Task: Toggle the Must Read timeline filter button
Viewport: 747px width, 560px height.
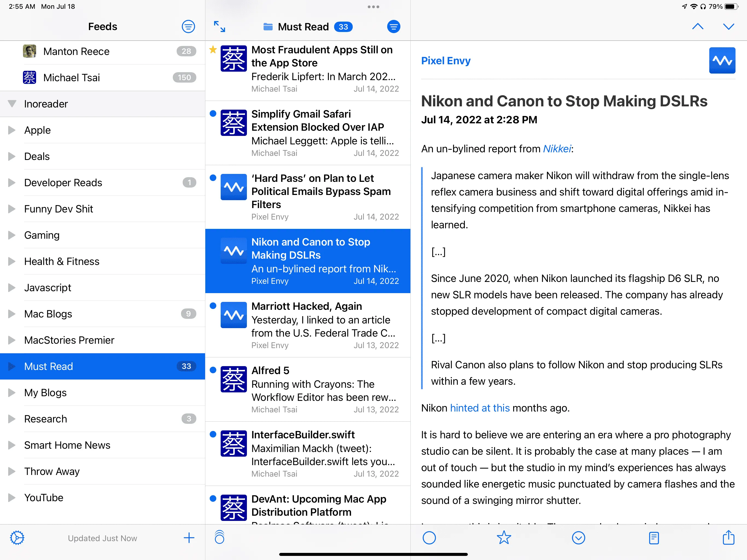Action: pyautogui.click(x=393, y=26)
